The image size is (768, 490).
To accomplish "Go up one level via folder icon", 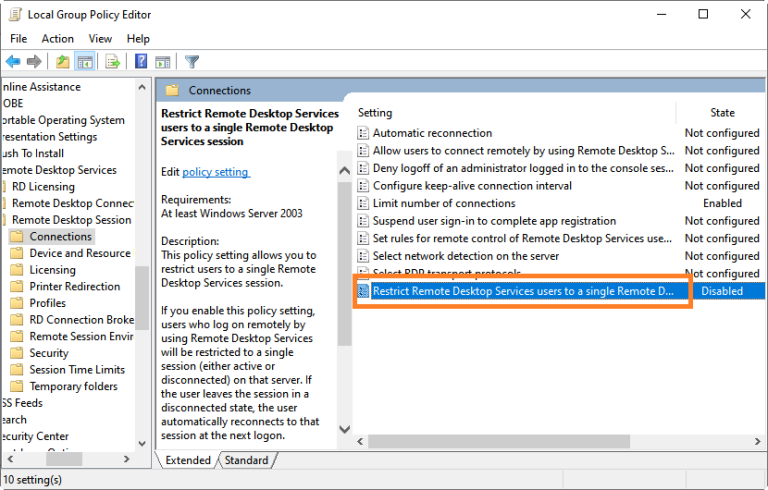I will pyautogui.click(x=63, y=62).
